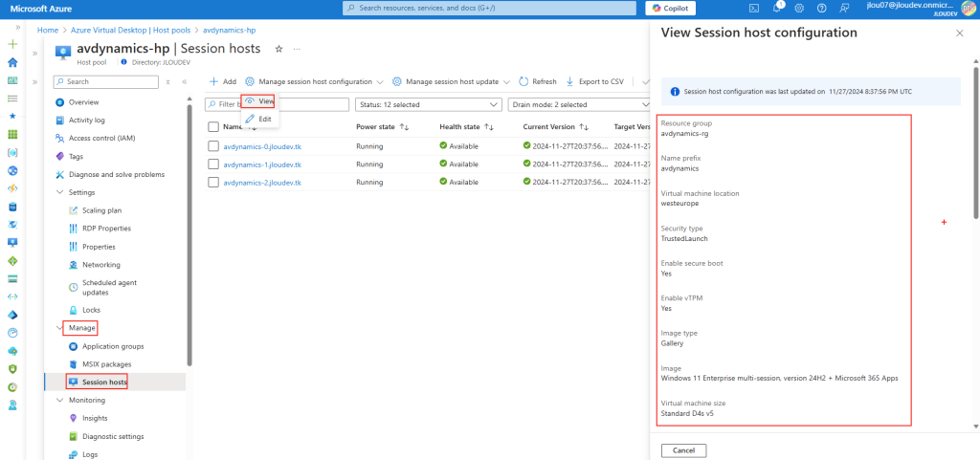Collapse the Settings section in menu
This screenshot has height=460, width=980.
60,192
